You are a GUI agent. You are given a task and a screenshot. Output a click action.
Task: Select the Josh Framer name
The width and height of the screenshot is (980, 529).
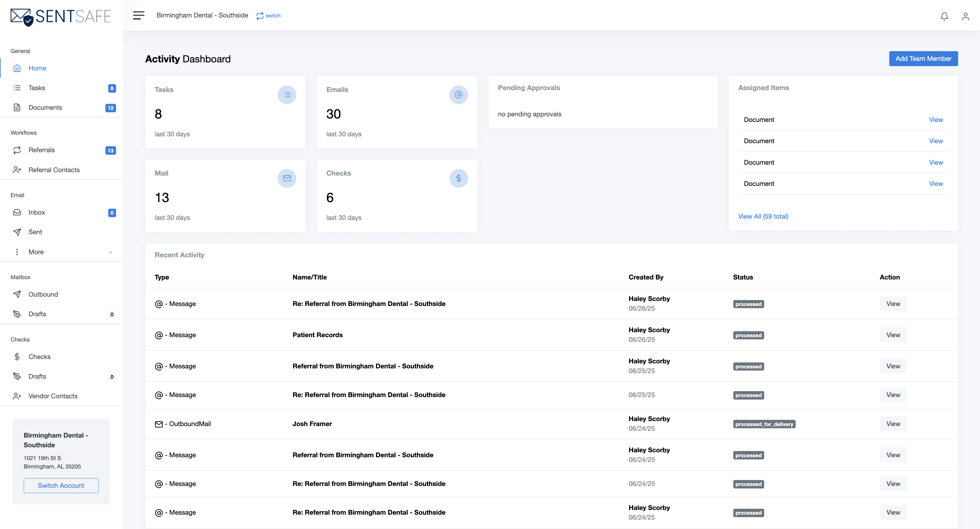(312, 424)
